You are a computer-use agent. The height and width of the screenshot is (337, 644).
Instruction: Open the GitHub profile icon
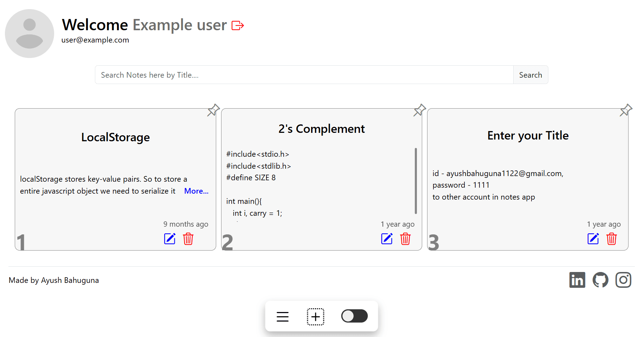[600, 280]
